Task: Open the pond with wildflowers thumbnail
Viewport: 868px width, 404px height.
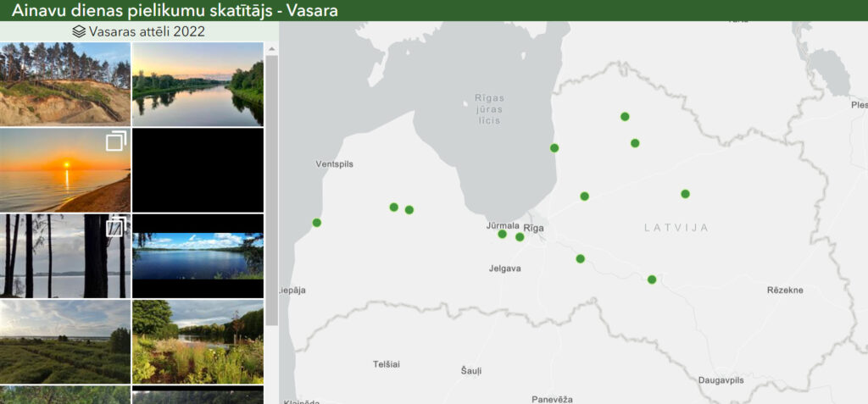Action: pyautogui.click(x=198, y=342)
